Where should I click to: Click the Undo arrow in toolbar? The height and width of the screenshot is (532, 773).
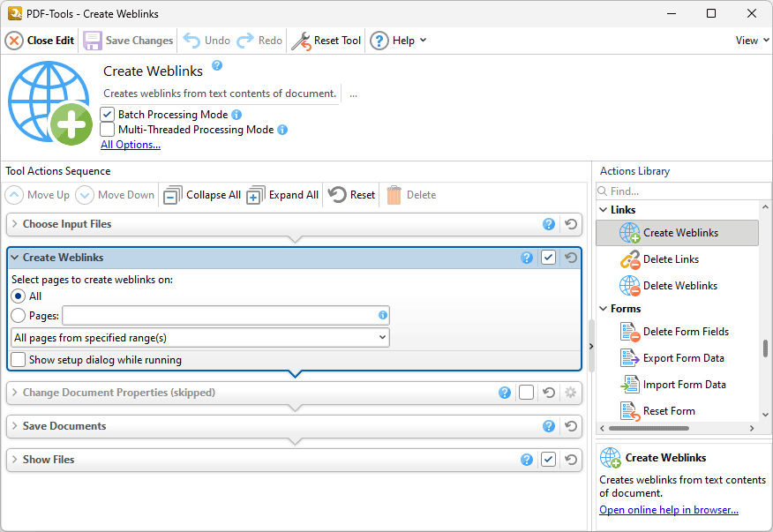click(191, 41)
